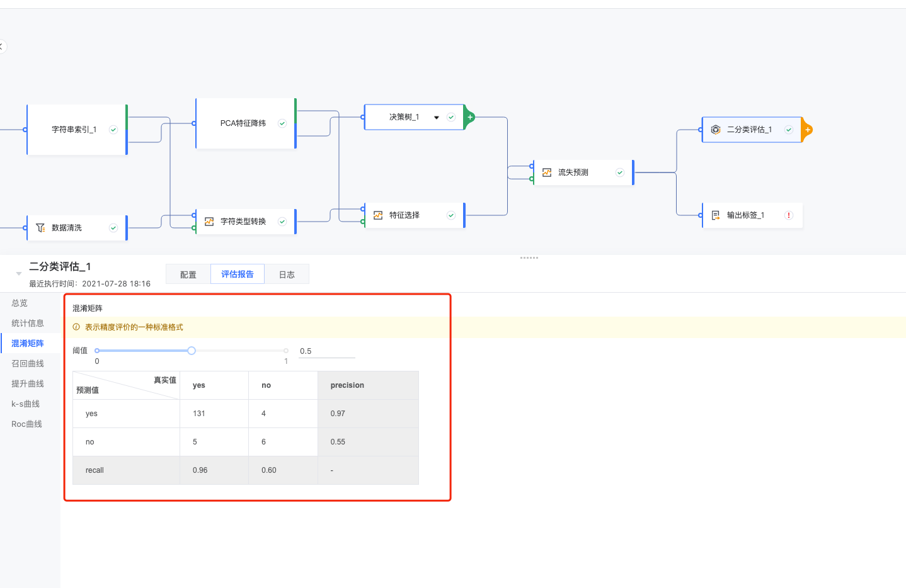Click the filter icon on 数据清洗 node
906x588 pixels.
40,228
